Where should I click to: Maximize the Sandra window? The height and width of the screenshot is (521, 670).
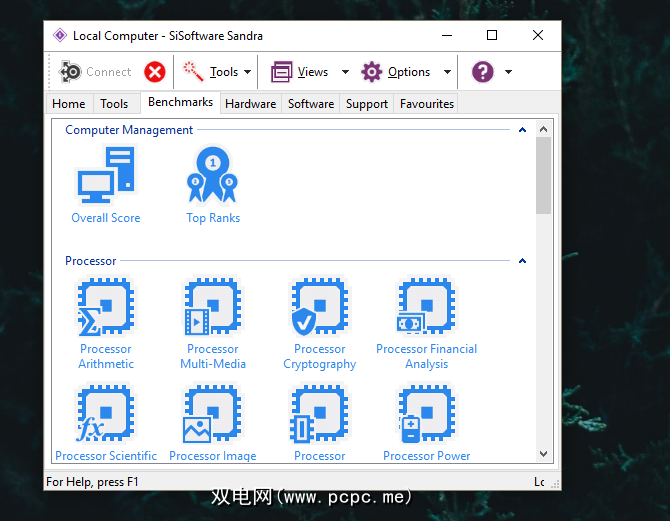[492, 35]
